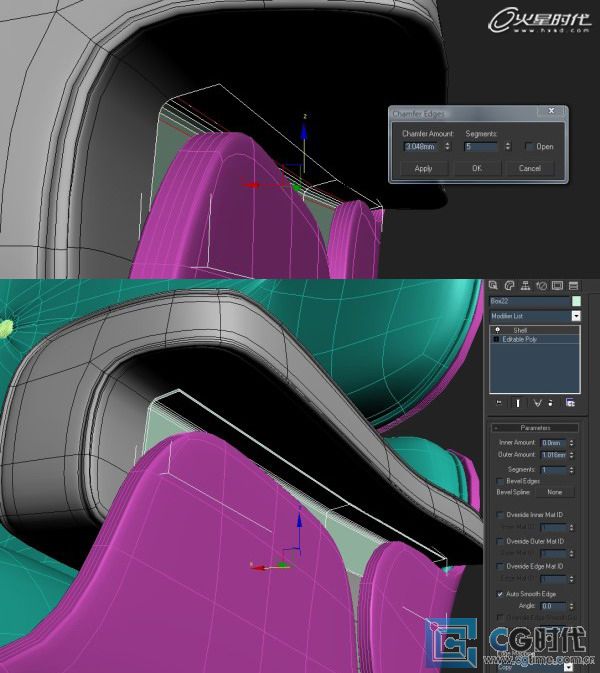Click the Inner Amount spinner arrows
The height and width of the screenshot is (673, 600).
point(571,443)
